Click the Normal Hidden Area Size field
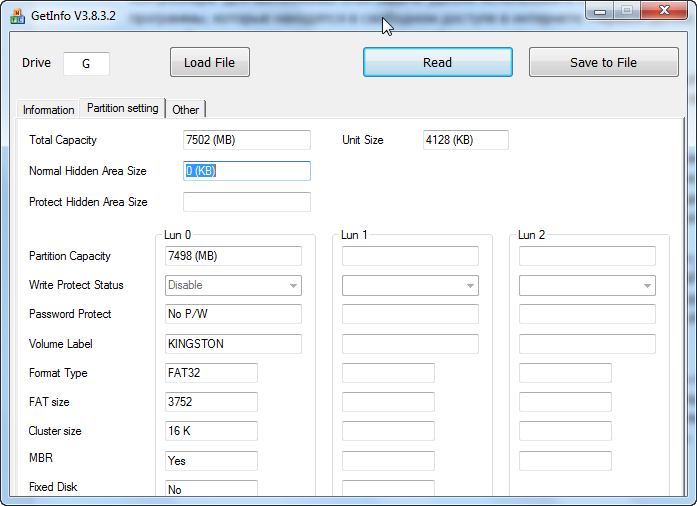This screenshot has height=506, width=697. click(x=247, y=171)
